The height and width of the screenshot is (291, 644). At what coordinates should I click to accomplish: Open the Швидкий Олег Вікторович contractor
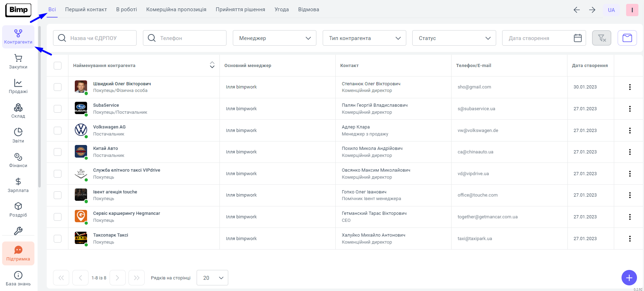pyautogui.click(x=122, y=84)
